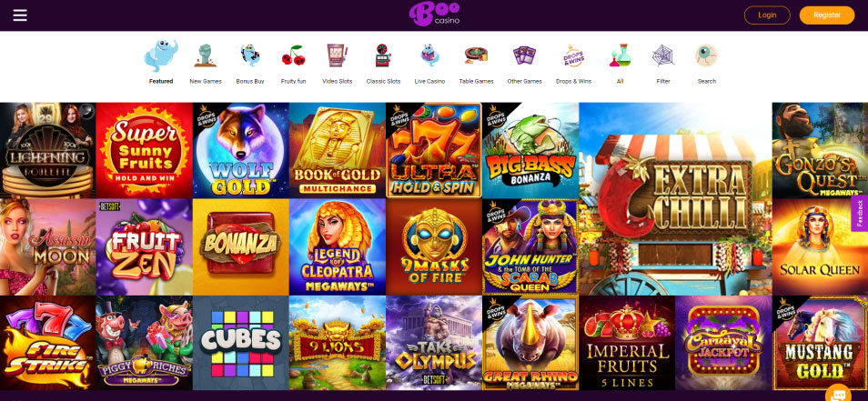
Task: Open the Search eyeball icon
Action: pyautogui.click(x=707, y=55)
